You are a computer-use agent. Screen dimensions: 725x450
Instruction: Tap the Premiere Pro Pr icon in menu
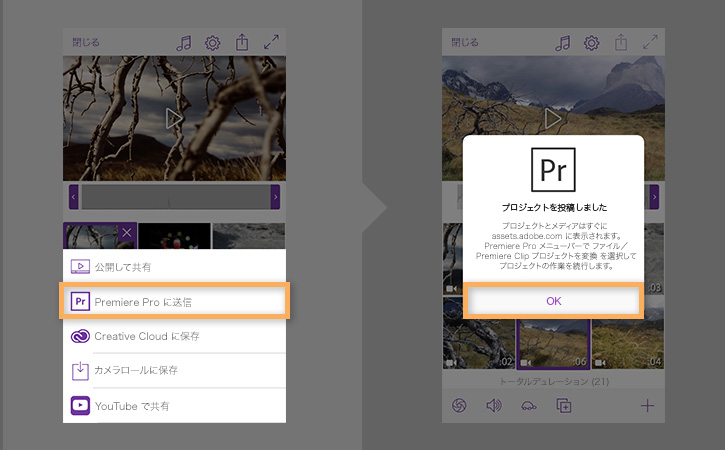point(80,302)
